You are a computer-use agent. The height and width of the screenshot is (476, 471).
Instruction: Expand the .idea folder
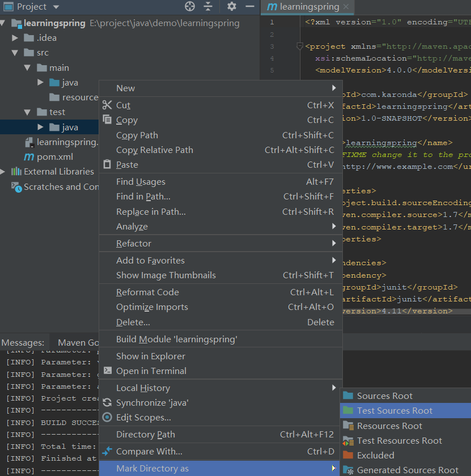coord(15,38)
